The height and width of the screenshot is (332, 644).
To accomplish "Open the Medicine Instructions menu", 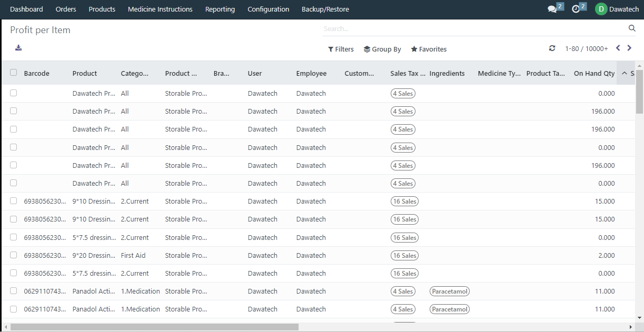I will [160, 9].
